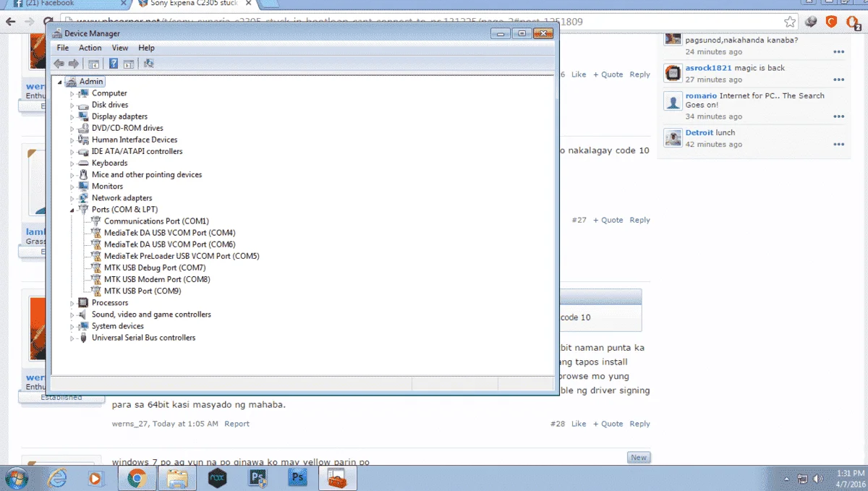868x491 pixels.
Task: Expand the Display adapters node
Action: click(x=72, y=117)
